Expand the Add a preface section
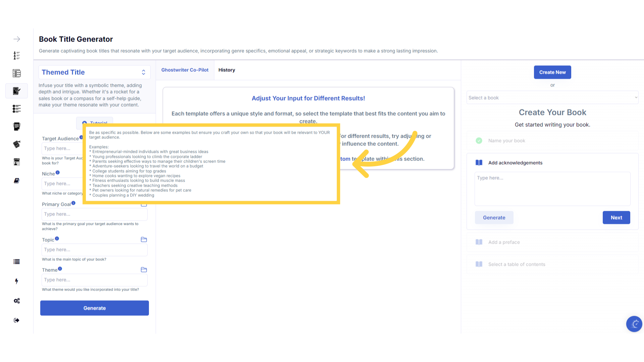 504,242
